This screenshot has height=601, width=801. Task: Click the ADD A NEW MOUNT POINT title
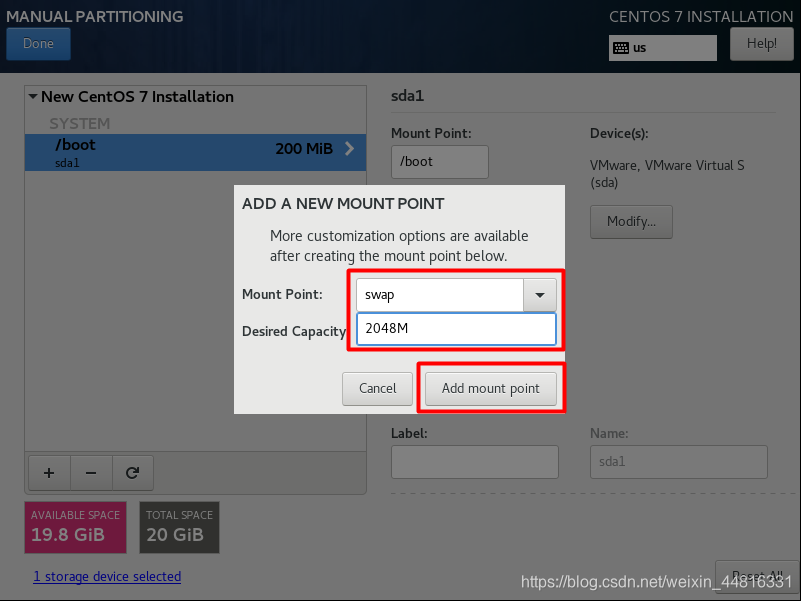[343, 203]
